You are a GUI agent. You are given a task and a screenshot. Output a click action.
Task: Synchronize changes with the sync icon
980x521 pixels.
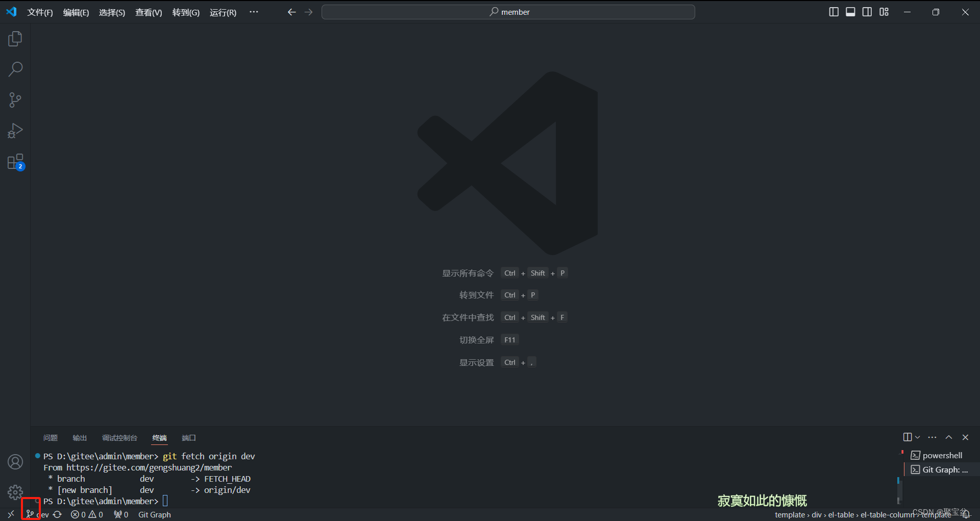point(58,514)
